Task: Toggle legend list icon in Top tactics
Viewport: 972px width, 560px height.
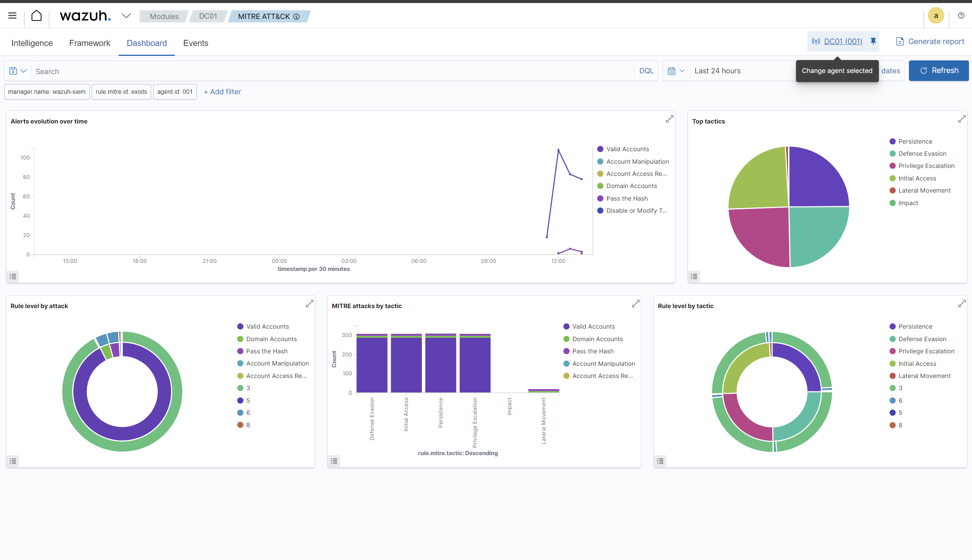Action: pos(694,276)
